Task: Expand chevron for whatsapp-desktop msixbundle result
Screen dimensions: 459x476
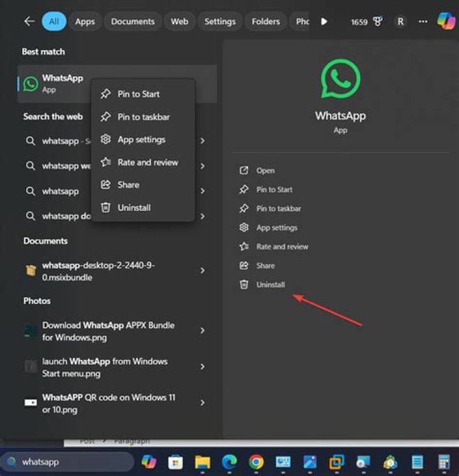Action: (203, 270)
